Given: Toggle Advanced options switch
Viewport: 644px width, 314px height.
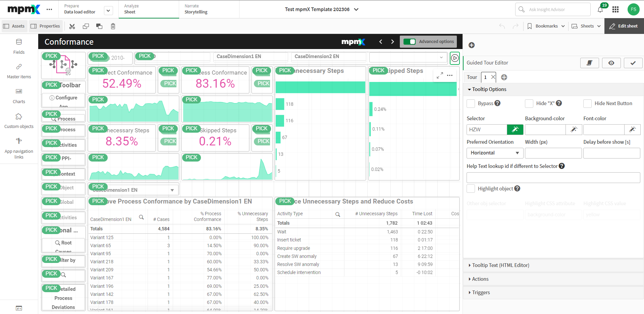Looking at the screenshot, I should coord(409,42).
